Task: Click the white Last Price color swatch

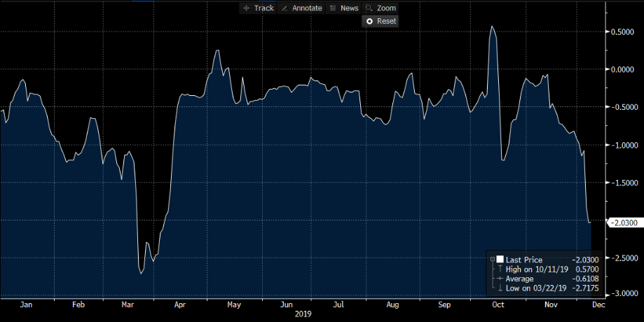Action: [500, 259]
